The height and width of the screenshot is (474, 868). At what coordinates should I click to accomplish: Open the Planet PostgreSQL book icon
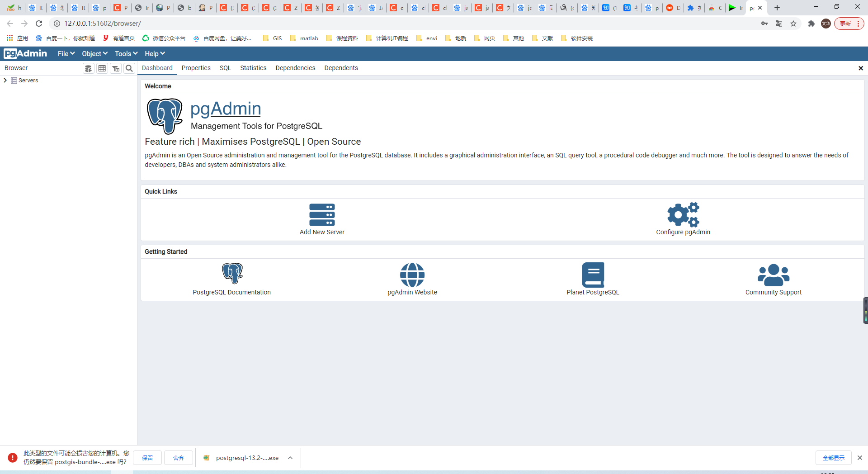593,275
